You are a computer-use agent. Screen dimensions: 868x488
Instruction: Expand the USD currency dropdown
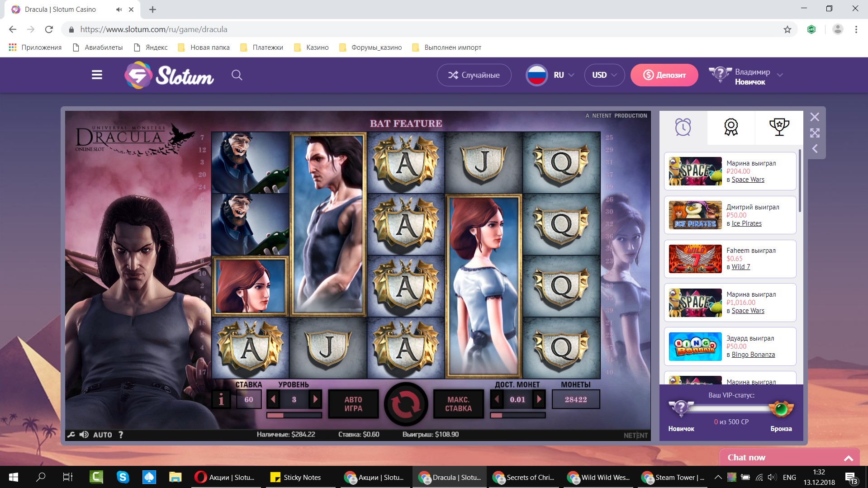pyautogui.click(x=604, y=75)
